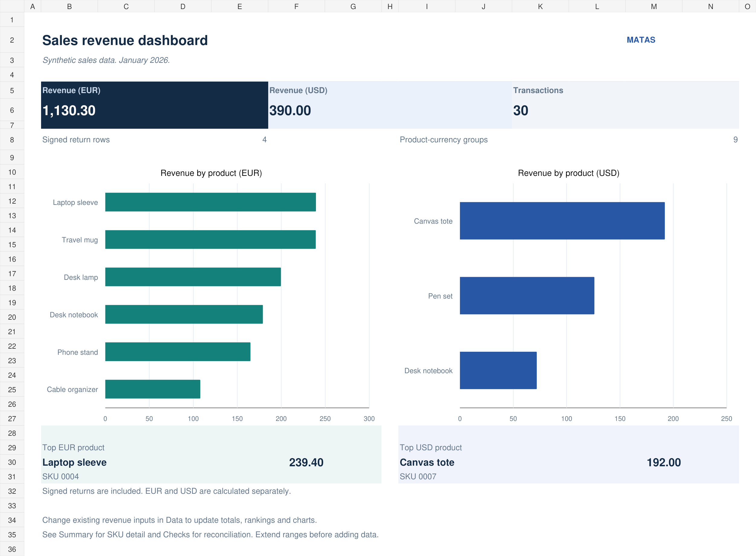
Task: Click the 'See Summary for SKU detail' line
Action: (x=210, y=535)
